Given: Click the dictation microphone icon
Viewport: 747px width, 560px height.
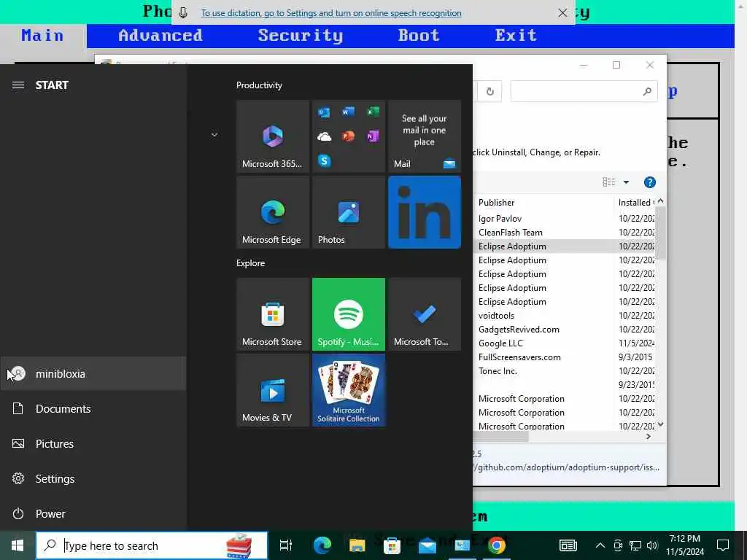Looking at the screenshot, I should pyautogui.click(x=183, y=13).
